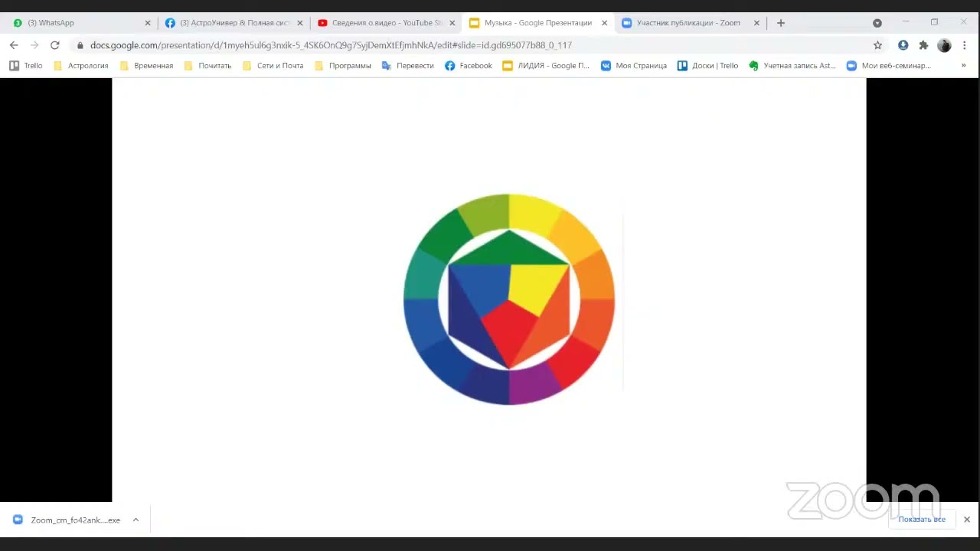Open the Extensions puzzle menu
Image resolution: width=980 pixels, height=551 pixels.
pos(923,45)
